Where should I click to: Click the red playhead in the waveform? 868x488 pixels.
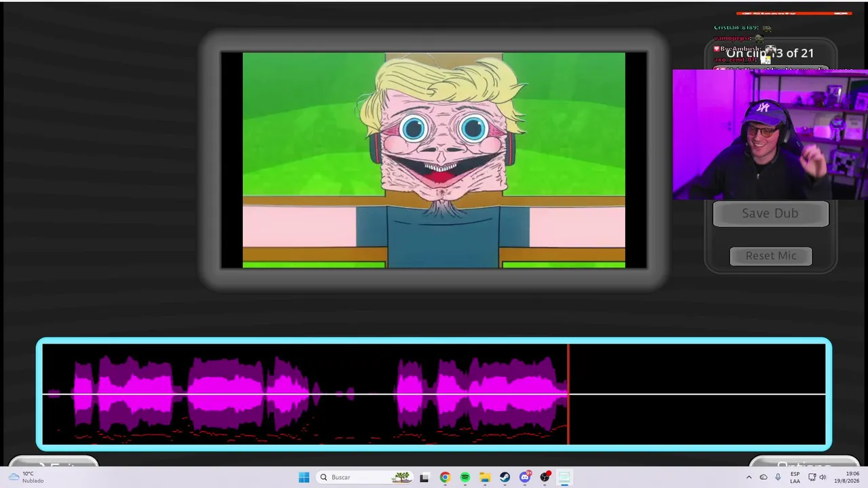point(568,394)
